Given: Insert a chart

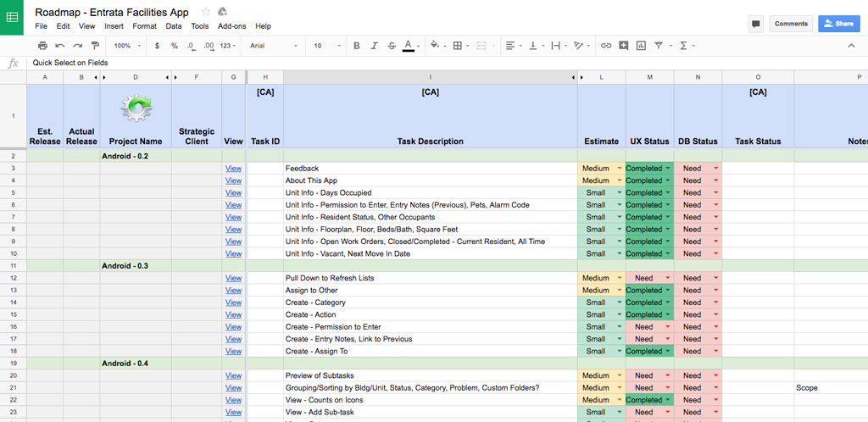Looking at the screenshot, I should pyautogui.click(x=641, y=46).
